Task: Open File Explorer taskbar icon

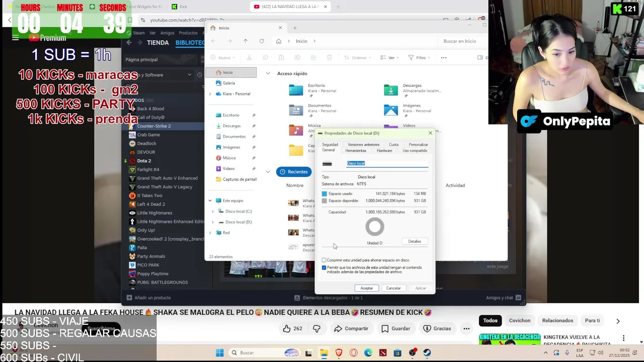Action: (324, 352)
